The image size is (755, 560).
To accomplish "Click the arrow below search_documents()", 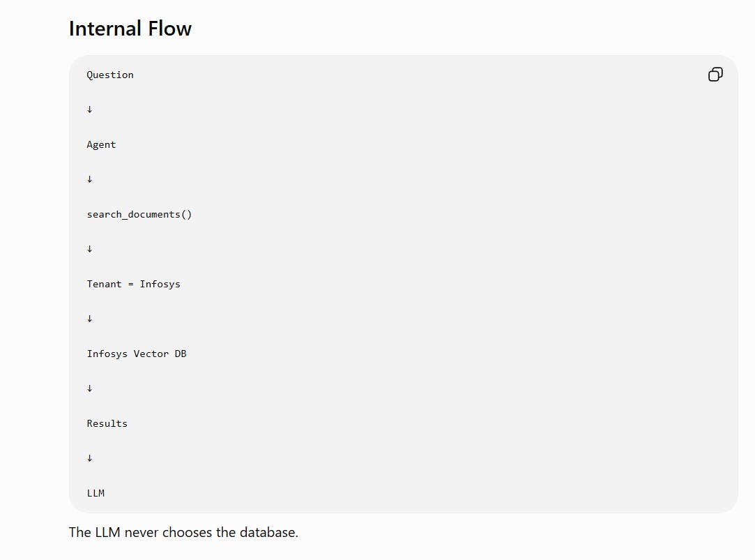I will click(x=89, y=249).
